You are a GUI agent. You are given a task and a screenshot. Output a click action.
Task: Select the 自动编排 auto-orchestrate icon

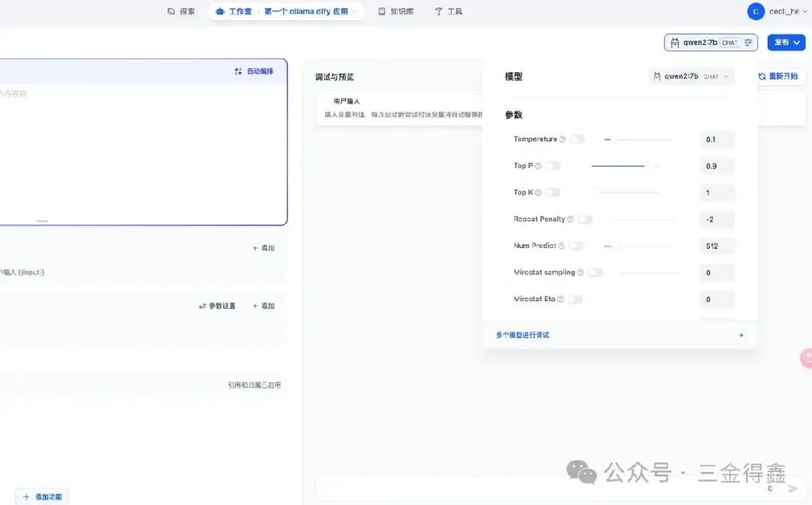[x=237, y=71]
